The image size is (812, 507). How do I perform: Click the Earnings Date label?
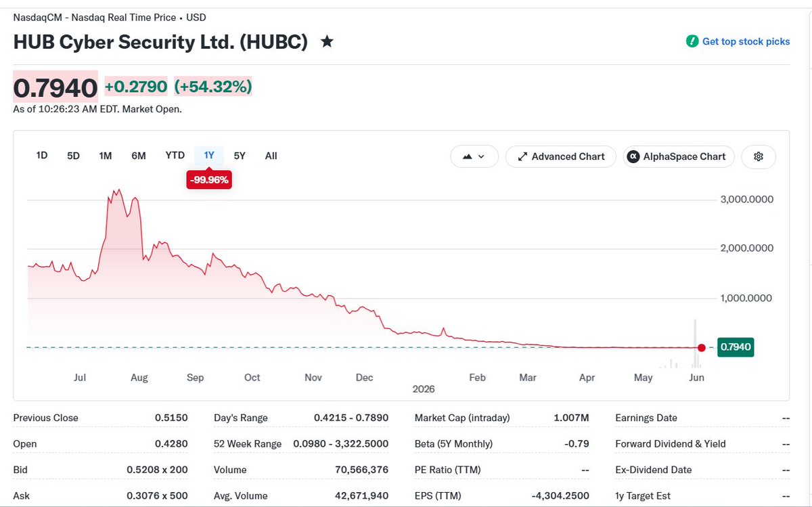(646, 418)
